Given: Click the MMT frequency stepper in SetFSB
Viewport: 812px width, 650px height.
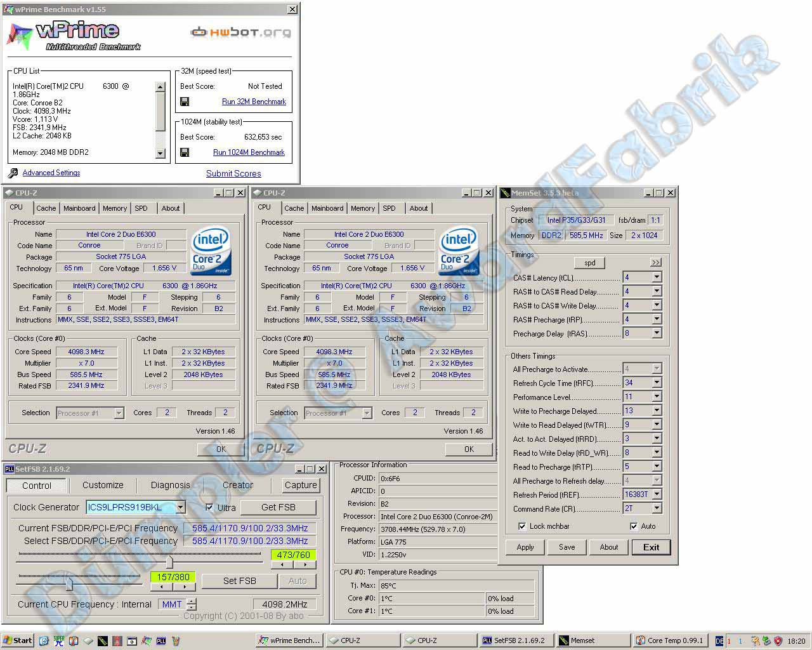Looking at the screenshot, I should [x=192, y=604].
